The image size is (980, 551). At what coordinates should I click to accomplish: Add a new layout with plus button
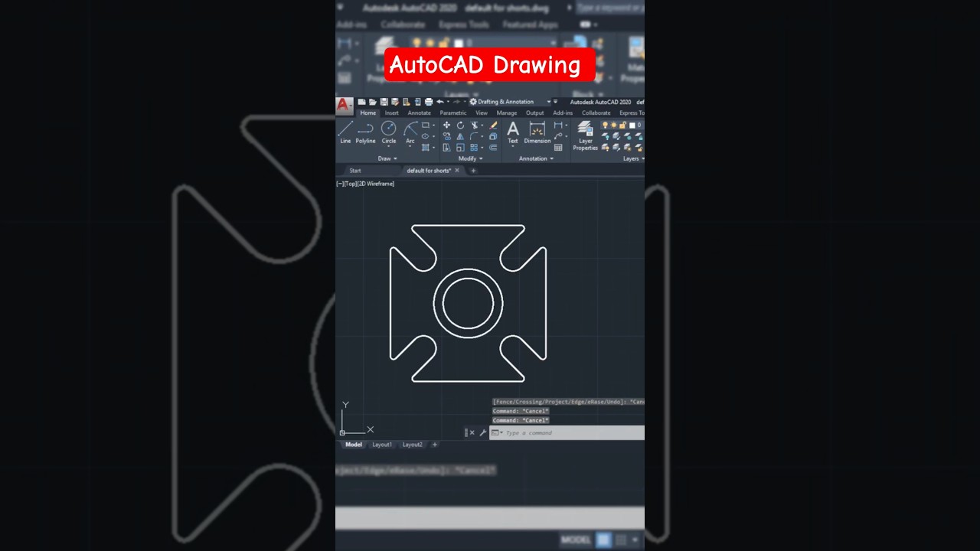pyautogui.click(x=435, y=445)
